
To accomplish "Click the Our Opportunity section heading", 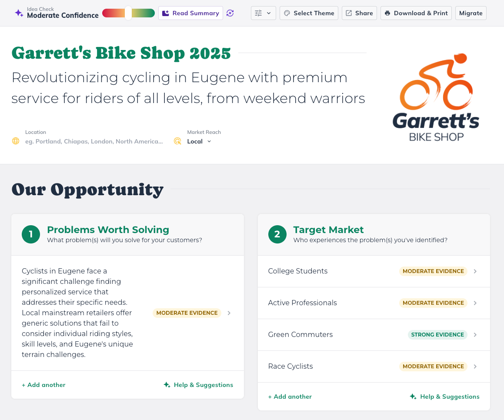I will (x=87, y=190).
